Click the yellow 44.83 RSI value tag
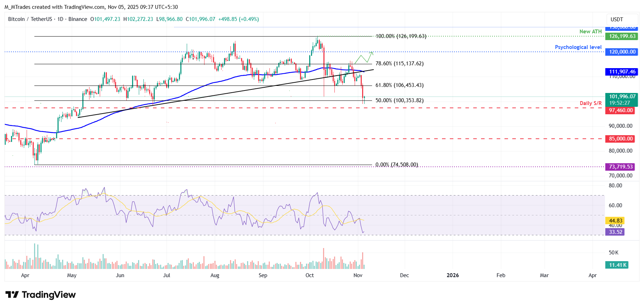The height and width of the screenshot is (308, 644). 616,221
